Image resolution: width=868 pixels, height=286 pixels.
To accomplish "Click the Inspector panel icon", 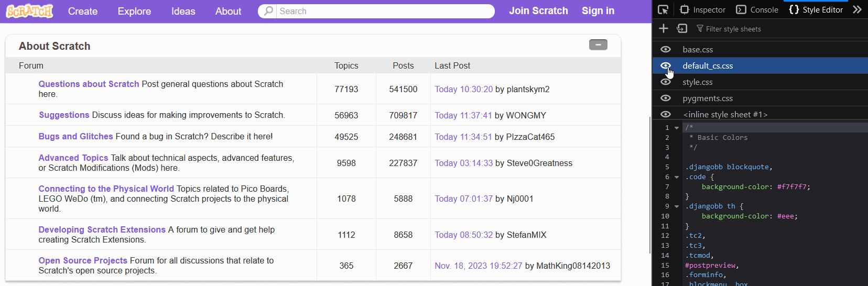I will point(685,9).
